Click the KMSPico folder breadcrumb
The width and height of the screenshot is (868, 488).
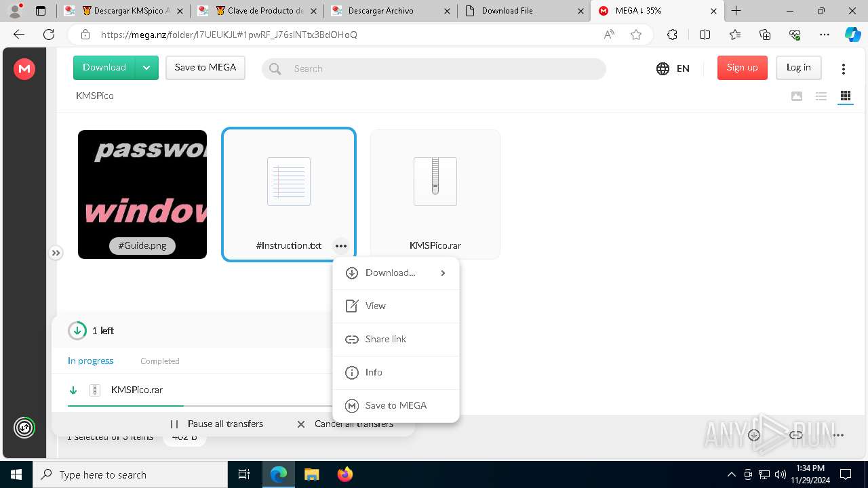95,96
